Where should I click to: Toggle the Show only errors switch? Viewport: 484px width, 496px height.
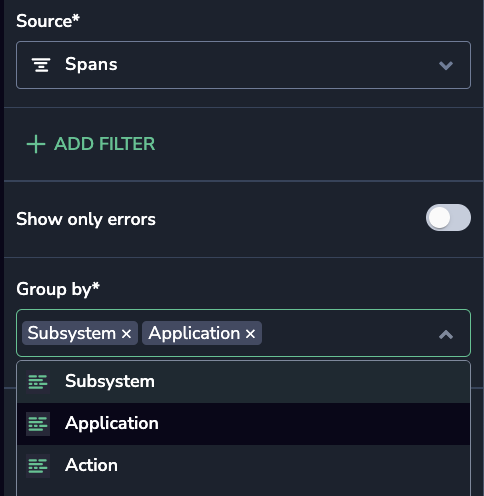tap(448, 218)
